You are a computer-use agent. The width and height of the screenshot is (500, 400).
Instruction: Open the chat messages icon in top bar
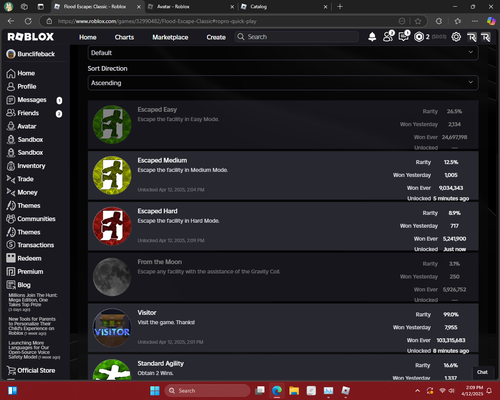click(404, 37)
